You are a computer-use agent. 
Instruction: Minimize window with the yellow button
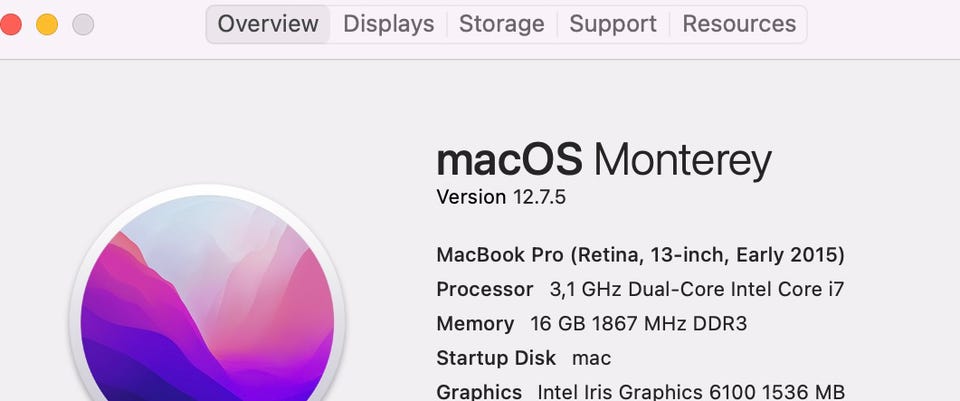point(47,24)
